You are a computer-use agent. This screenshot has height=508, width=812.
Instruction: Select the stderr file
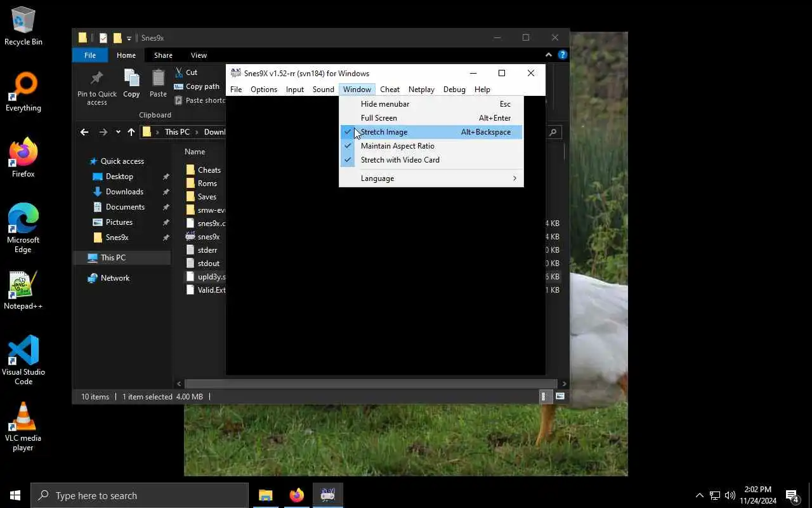(x=202, y=250)
